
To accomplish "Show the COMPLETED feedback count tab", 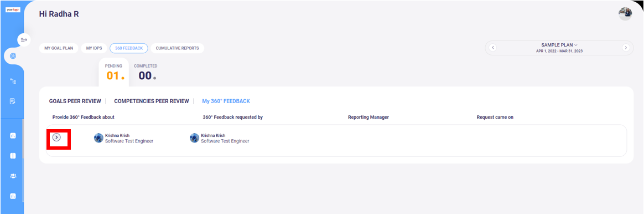I will pyautogui.click(x=146, y=73).
